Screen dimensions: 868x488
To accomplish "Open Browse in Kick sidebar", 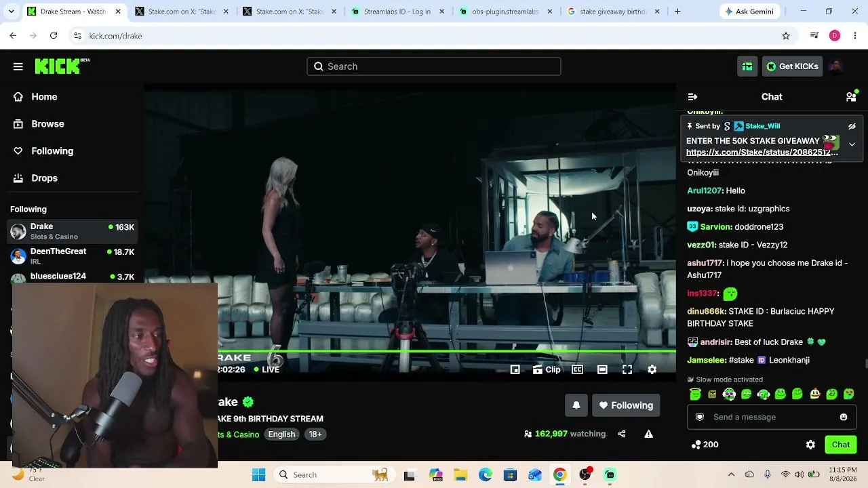I will pos(47,124).
